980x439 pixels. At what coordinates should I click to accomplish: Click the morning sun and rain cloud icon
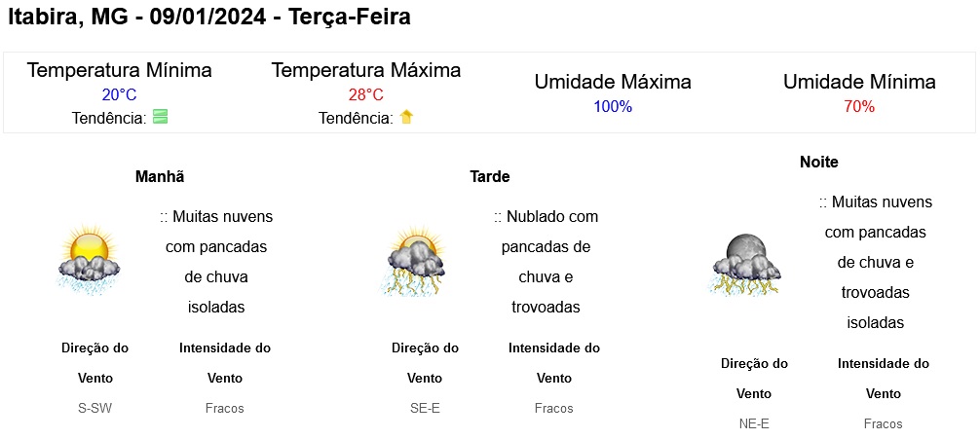pyautogui.click(x=89, y=261)
